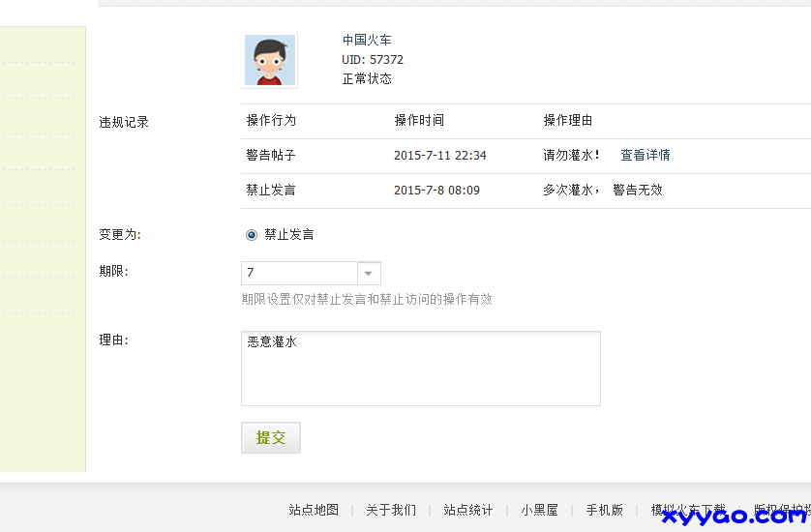Open the 站点统计 footer link
Viewport: 811px width, 532px height.
tap(468, 510)
